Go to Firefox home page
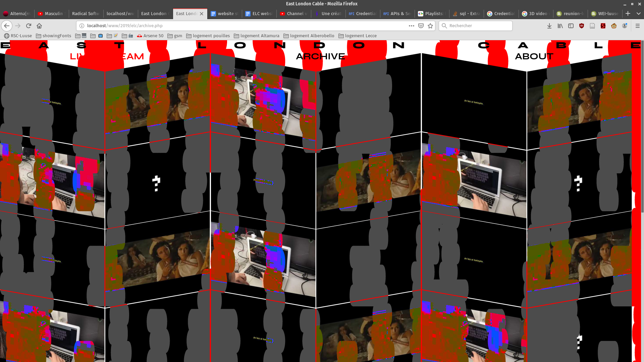 [39, 26]
